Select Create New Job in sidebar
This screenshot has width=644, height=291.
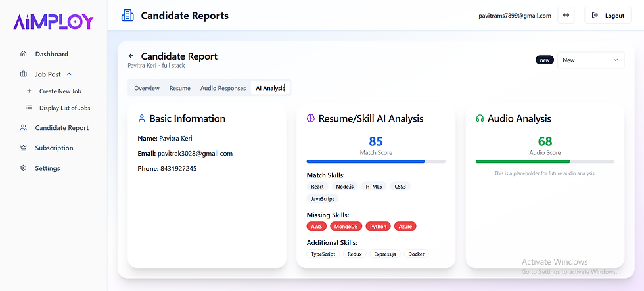pos(60,91)
